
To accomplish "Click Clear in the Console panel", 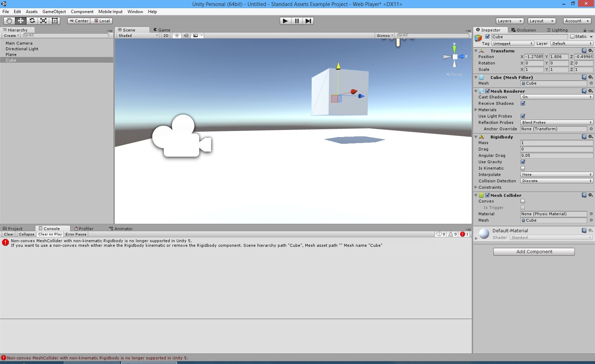I will [8, 234].
